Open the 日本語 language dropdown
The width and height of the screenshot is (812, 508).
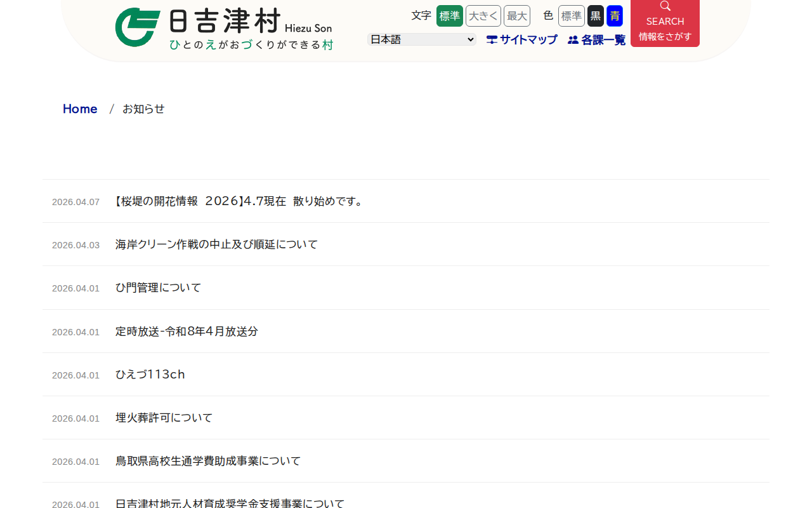click(422, 39)
